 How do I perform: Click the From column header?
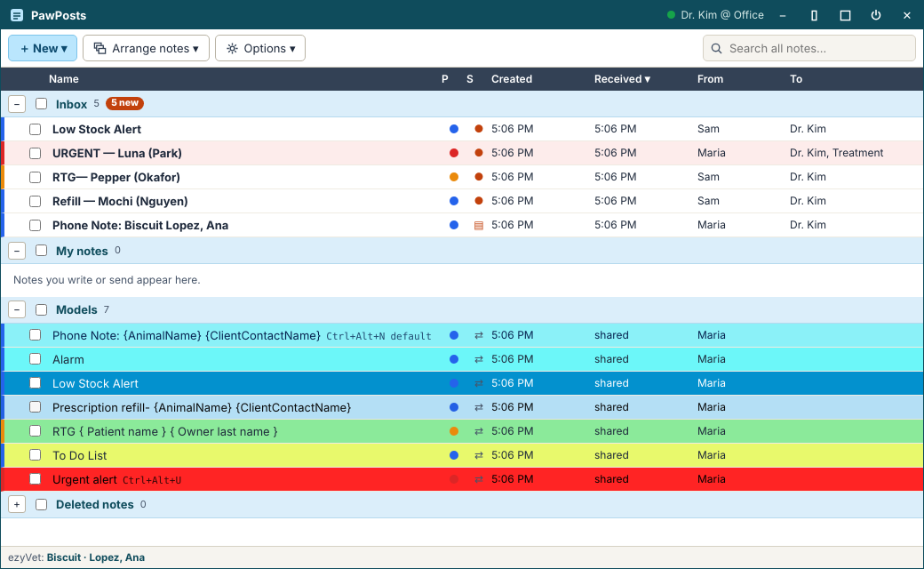pyautogui.click(x=710, y=79)
